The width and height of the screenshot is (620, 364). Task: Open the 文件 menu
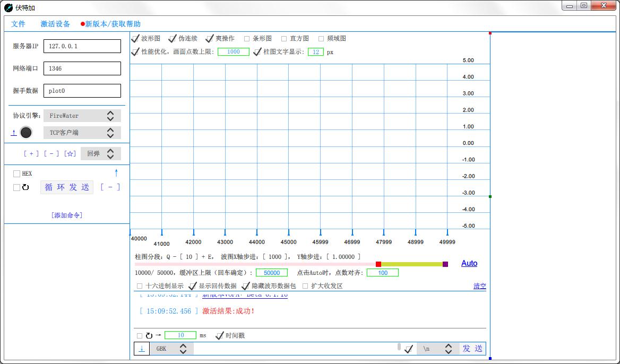coord(18,24)
